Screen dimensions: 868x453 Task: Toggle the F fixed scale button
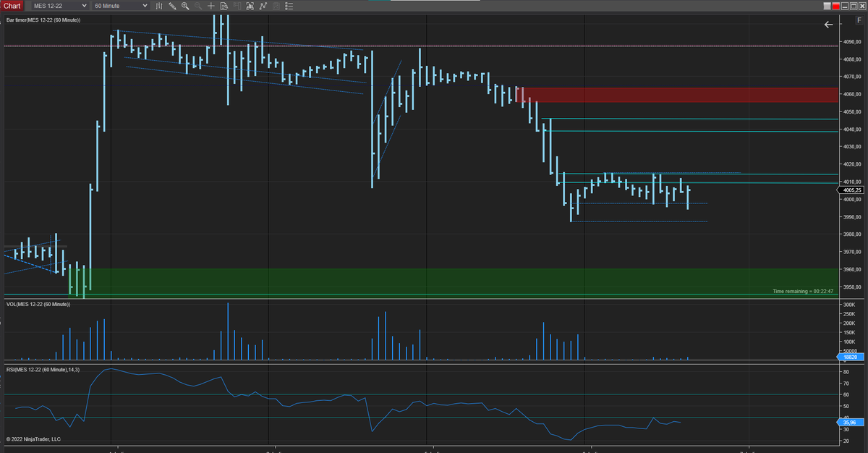click(x=859, y=20)
